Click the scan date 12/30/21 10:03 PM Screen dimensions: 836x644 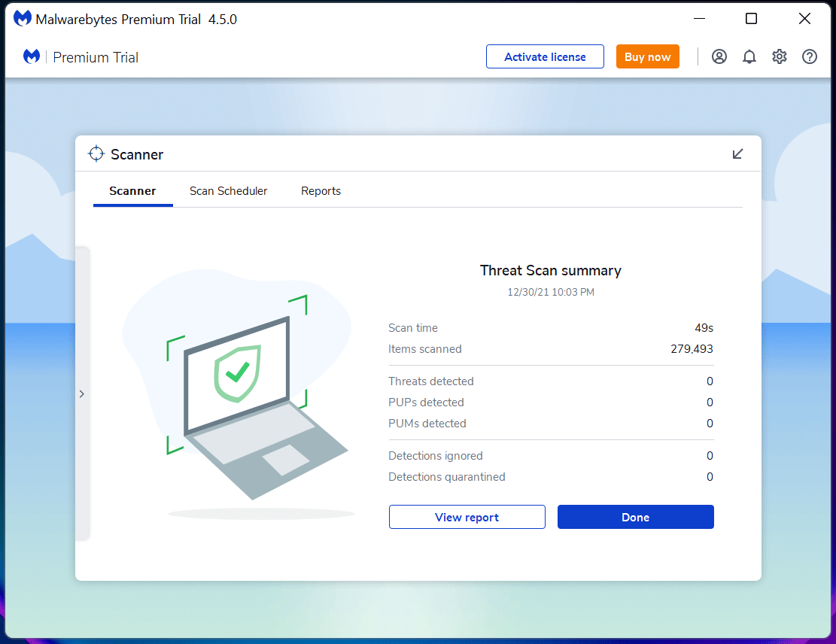(551, 292)
